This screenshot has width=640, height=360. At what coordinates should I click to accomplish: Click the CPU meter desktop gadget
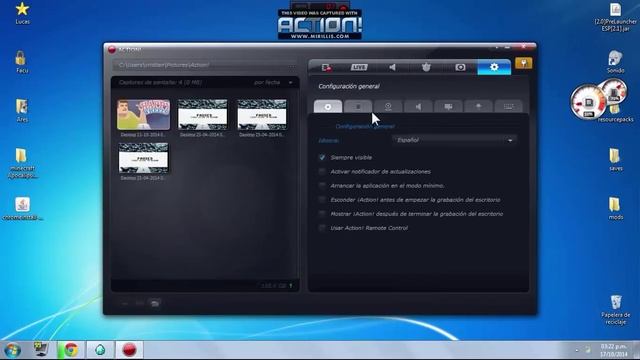588,102
